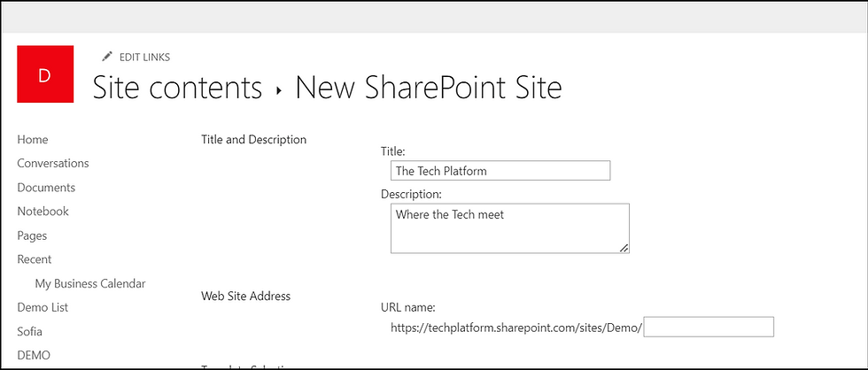
Task: Click the 'Title:' field label
Action: click(393, 150)
